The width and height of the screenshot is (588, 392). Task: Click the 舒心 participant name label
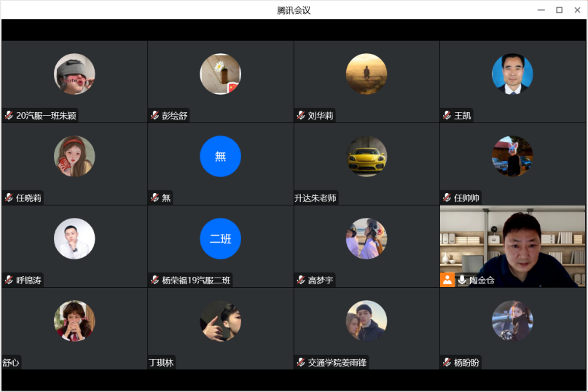click(11, 362)
